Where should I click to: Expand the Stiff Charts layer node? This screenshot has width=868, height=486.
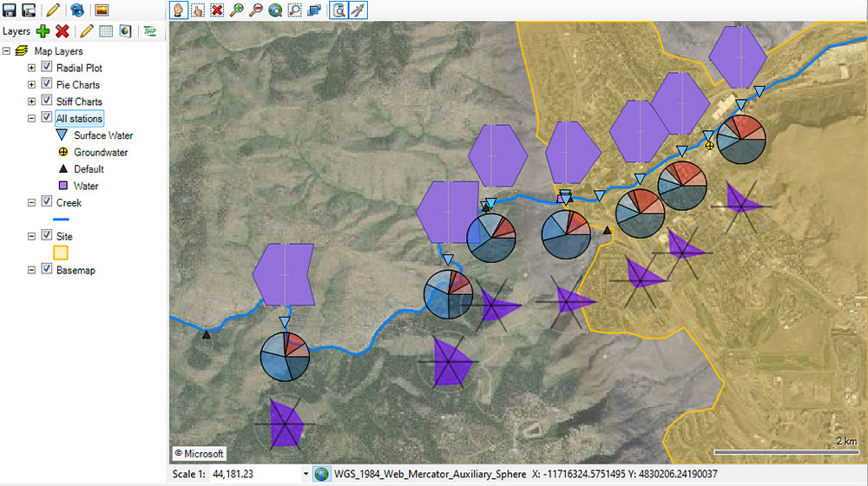32,102
